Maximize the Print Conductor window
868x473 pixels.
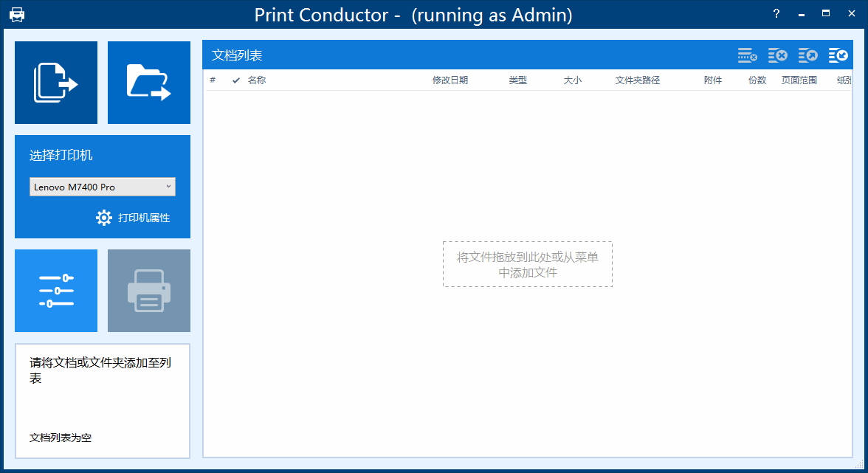pos(826,14)
